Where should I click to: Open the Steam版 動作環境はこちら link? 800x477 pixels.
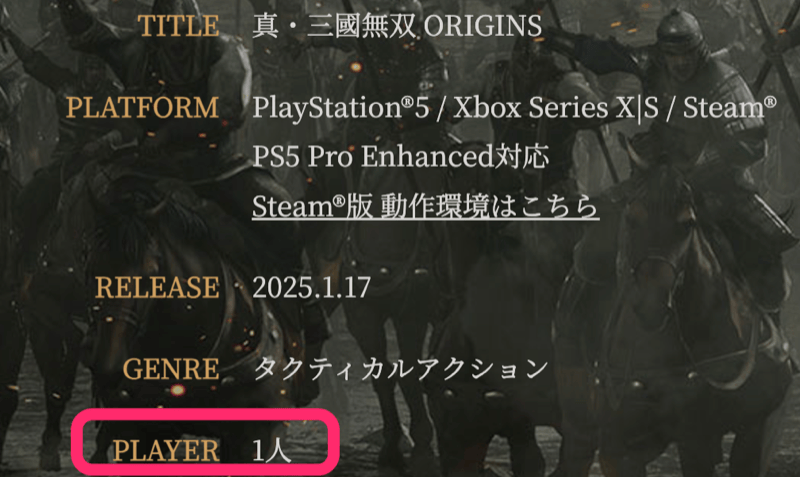coord(426,206)
